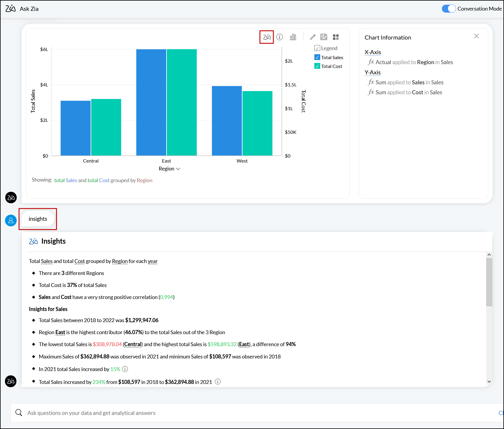
Task: Click the East link in highest contributor insight
Action: coord(60,332)
